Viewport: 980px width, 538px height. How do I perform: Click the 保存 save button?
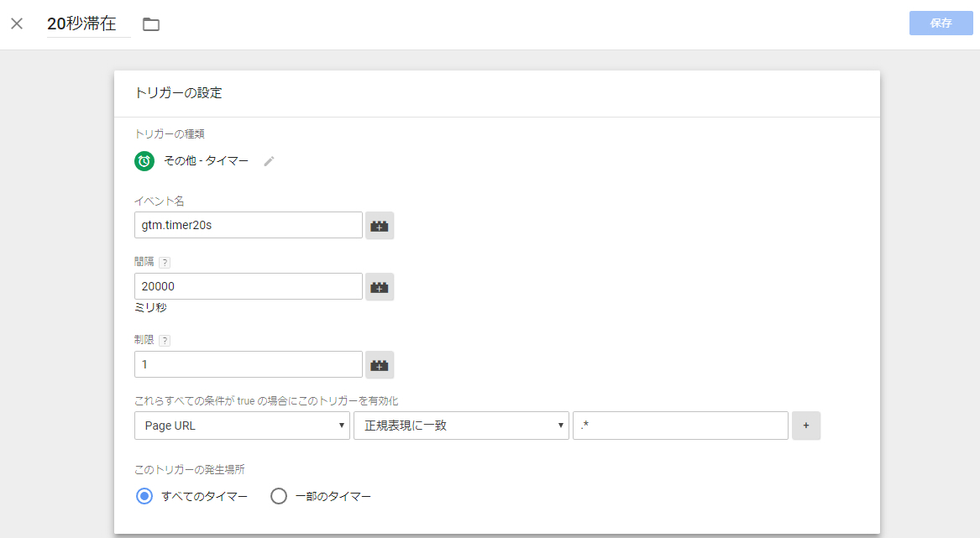[x=941, y=24]
